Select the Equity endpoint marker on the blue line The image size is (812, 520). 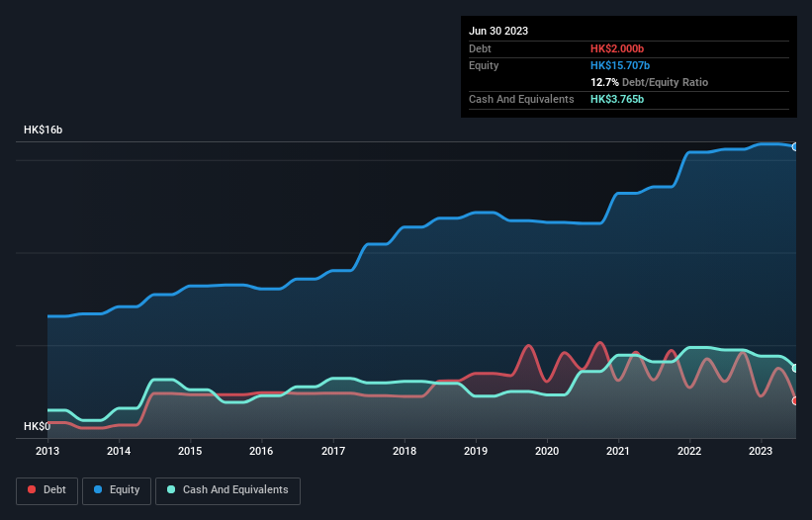795,147
